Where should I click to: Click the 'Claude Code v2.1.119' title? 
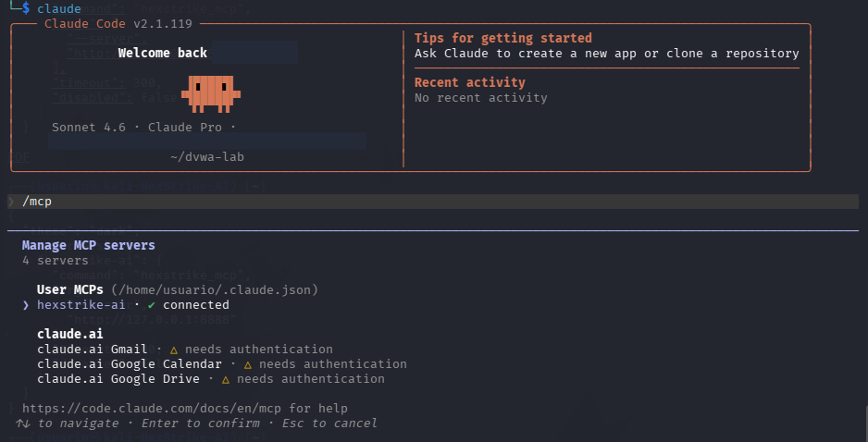point(118,24)
